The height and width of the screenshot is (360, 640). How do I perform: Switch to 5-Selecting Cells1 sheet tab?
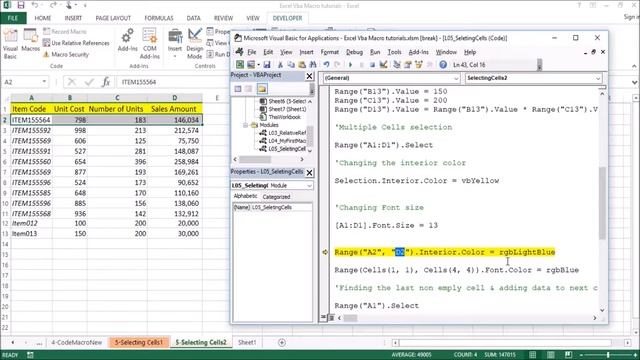[138, 342]
